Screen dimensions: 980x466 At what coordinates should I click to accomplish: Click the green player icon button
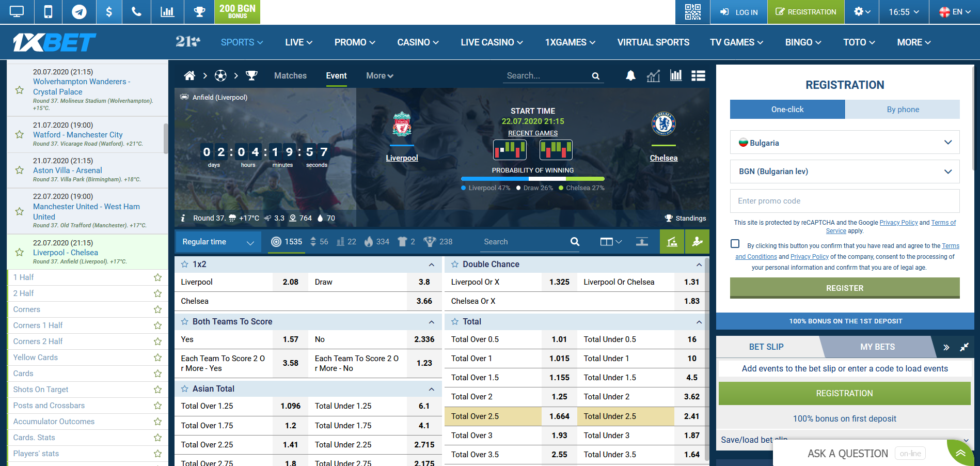pos(697,242)
